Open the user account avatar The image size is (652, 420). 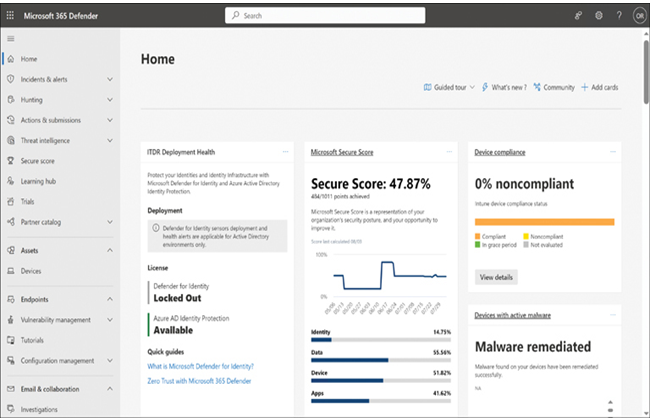640,16
